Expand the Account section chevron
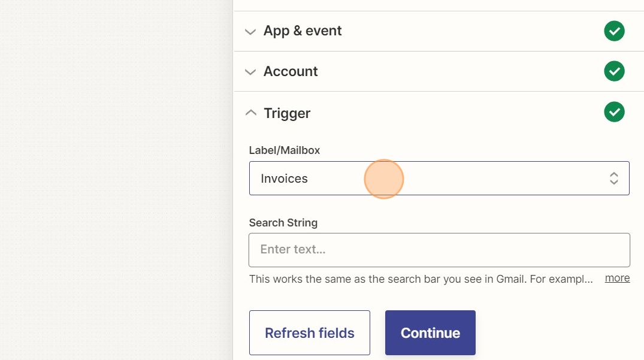The width and height of the screenshot is (644, 360). coord(250,72)
